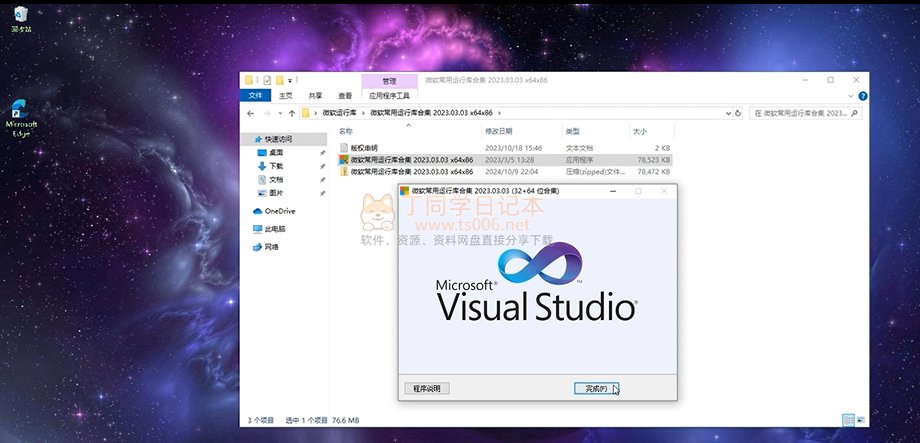
Task: Click the 78,472 KB size cell
Action: [653, 172]
